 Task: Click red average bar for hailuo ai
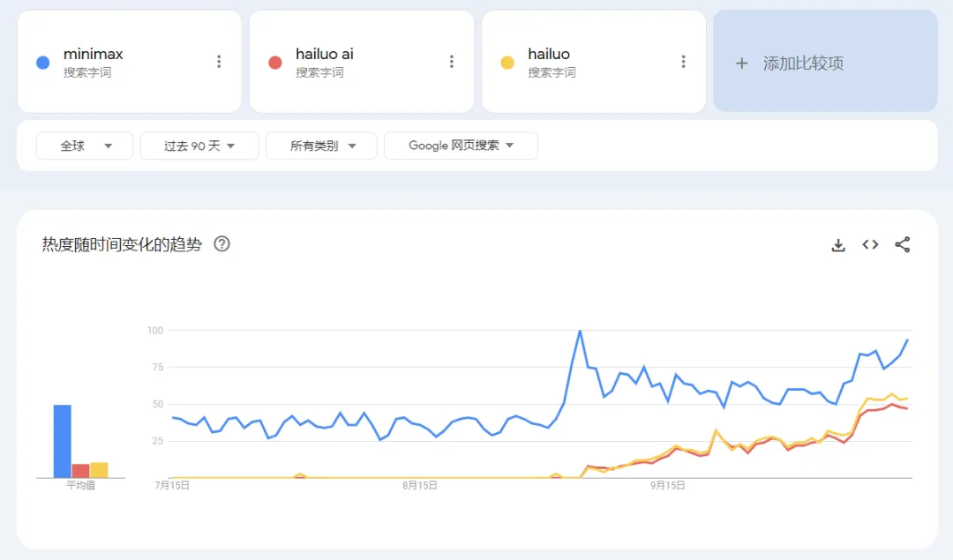[81, 471]
